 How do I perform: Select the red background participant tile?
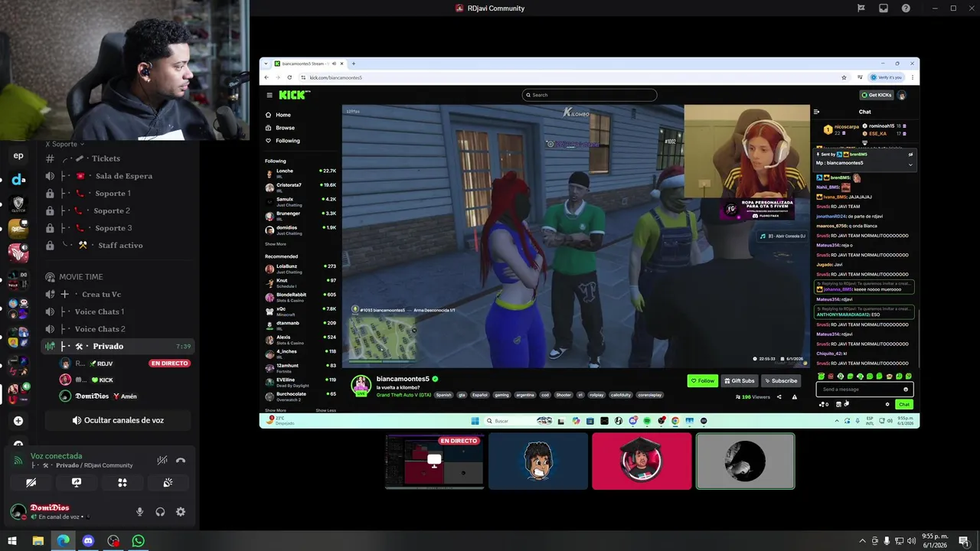[642, 461]
